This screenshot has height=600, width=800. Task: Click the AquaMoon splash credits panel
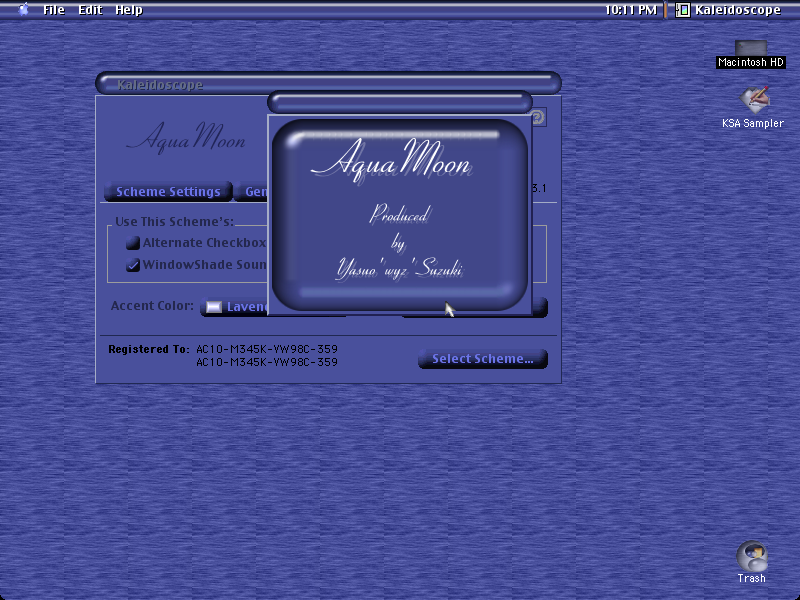click(x=399, y=215)
